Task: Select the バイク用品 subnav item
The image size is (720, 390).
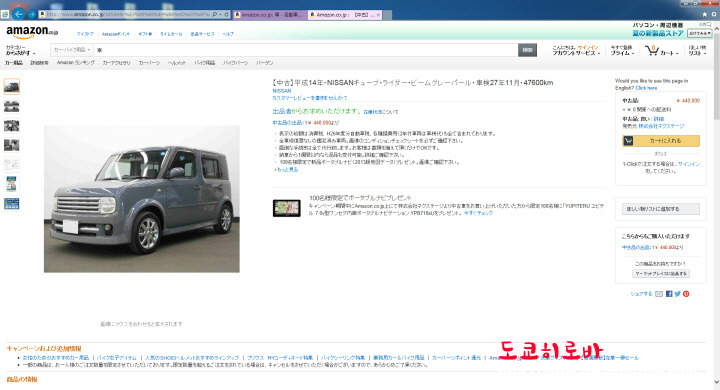Action: click(x=204, y=63)
